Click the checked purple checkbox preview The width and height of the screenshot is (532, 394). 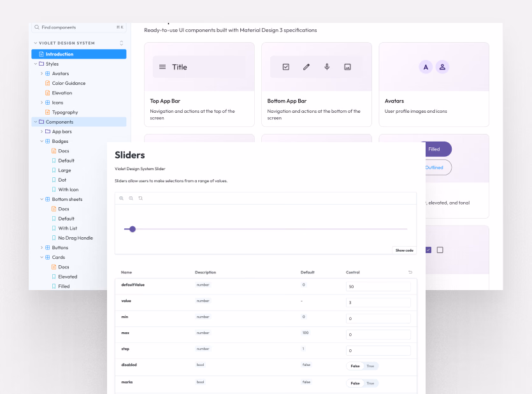click(x=429, y=250)
